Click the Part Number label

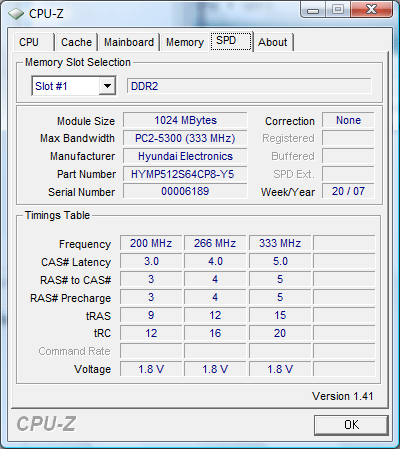tap(86, 174)
